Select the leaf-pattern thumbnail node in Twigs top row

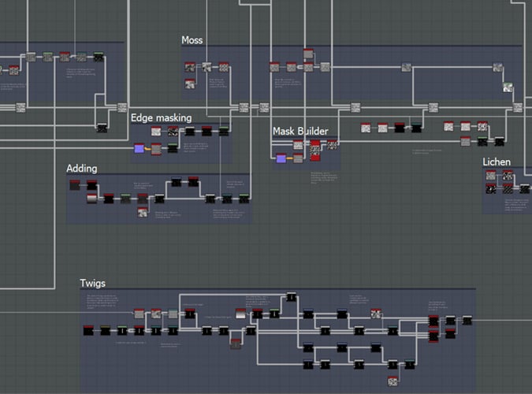tap(376, 314)
